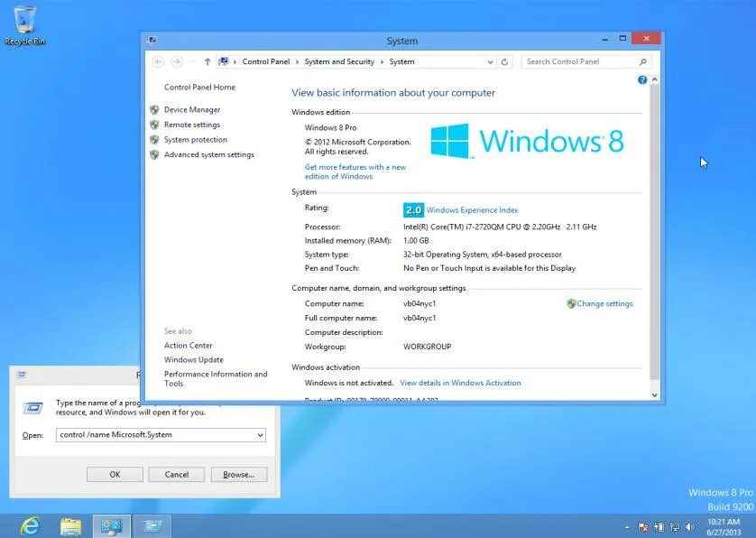Image resolution: width=756 pixels, height=538 pixels.
Task: Click the shield icon next to Change settings
Action: (571, 303)
